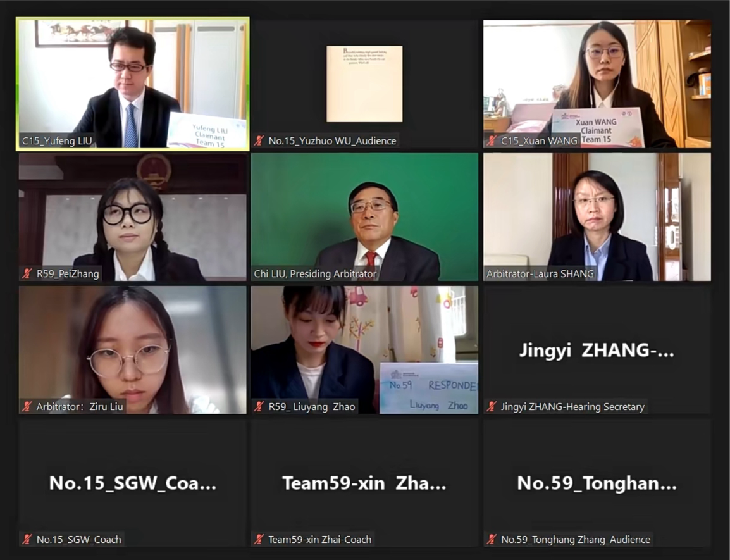Click the Liuyang Zhao respondent video
This screenshot has width=730, height=560.
pos(364,350)
